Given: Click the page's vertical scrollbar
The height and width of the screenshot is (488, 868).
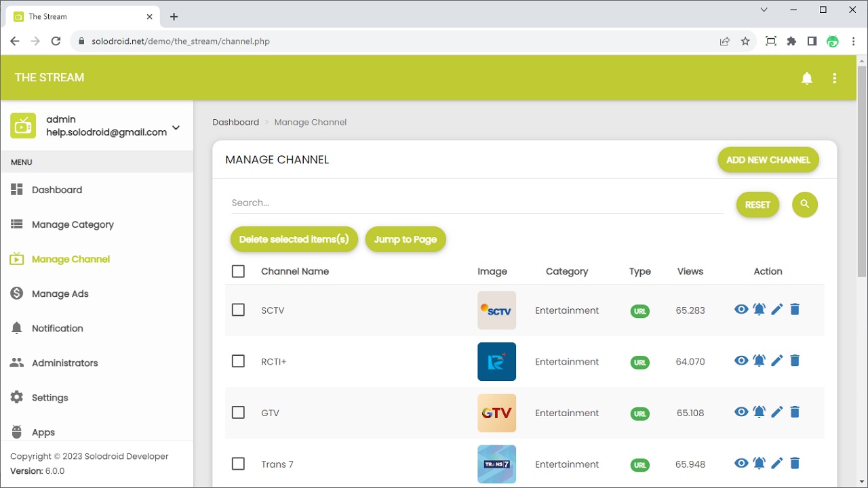Looking at the screenshot, I should tap(862, 169).
